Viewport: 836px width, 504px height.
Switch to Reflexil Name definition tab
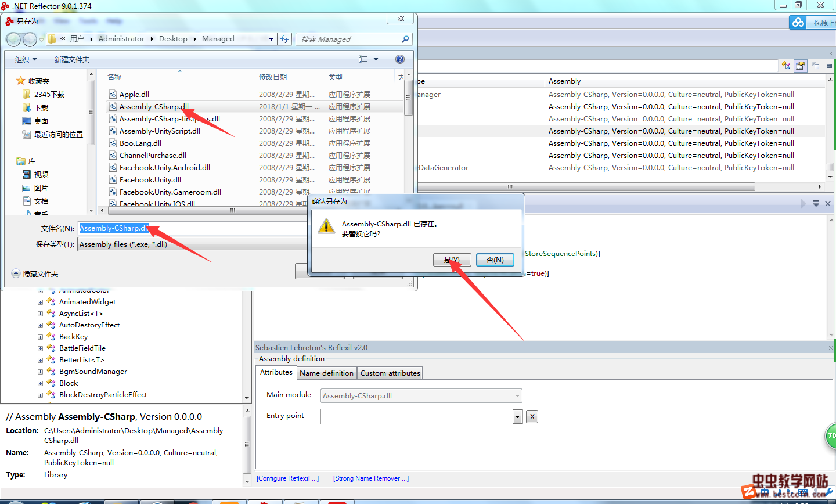326,373
